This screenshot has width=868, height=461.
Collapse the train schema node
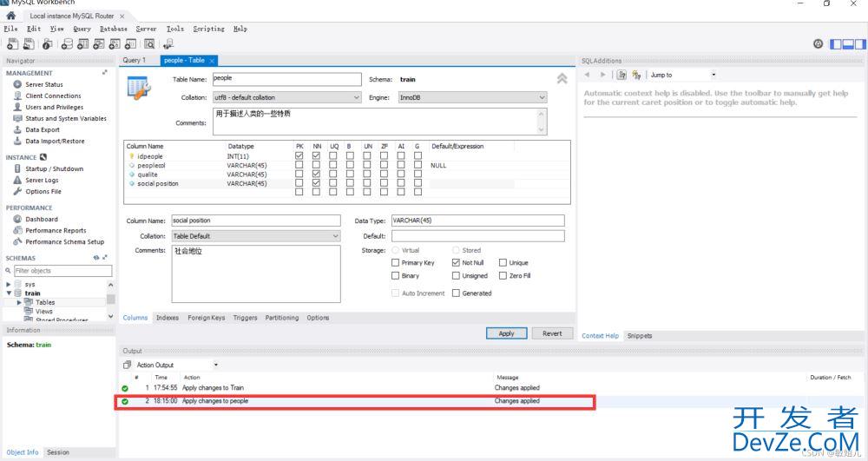click(9, 293)
